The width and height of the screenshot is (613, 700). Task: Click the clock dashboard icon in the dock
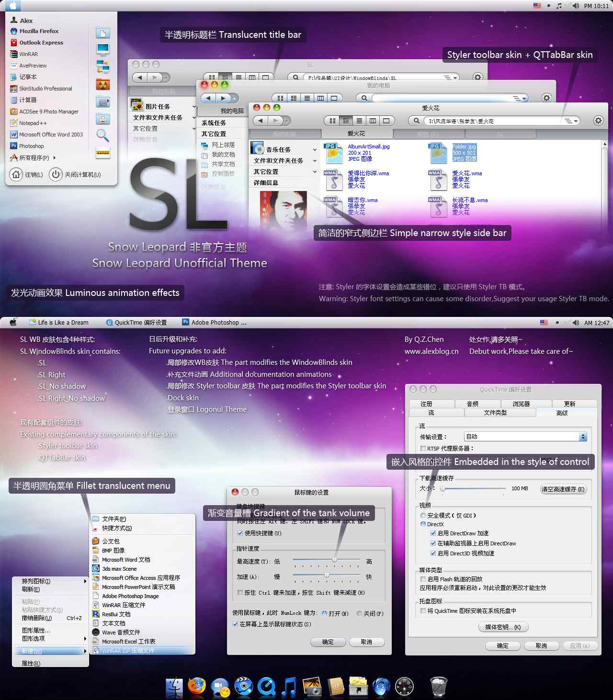(404, 687)
